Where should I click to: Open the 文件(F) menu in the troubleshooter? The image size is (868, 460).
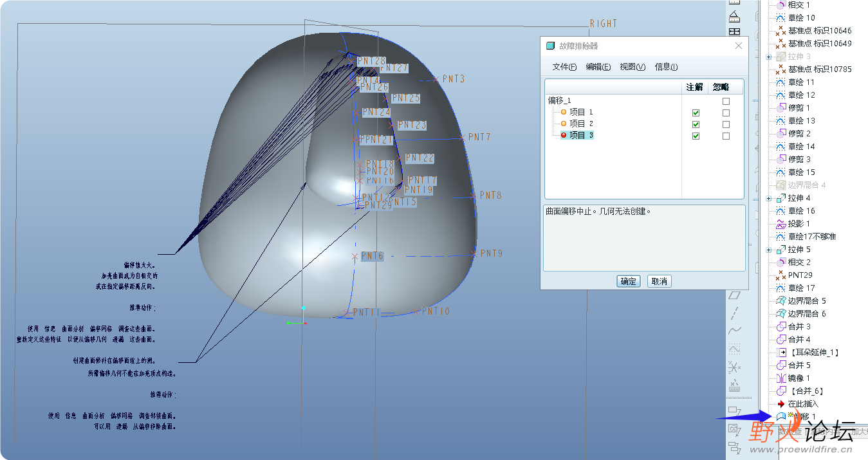tap(564, 67)
